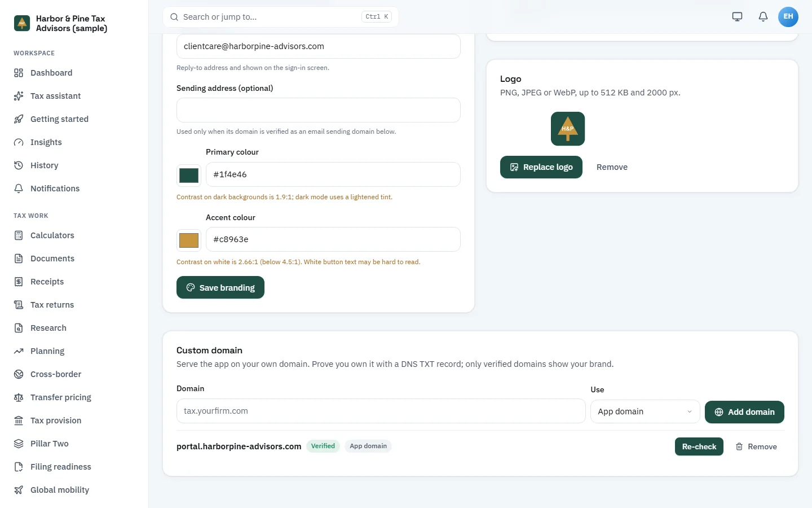This screenshot has width=812, height=508.
Task: Edit the accent colour hex field
Action: point(333,239)
